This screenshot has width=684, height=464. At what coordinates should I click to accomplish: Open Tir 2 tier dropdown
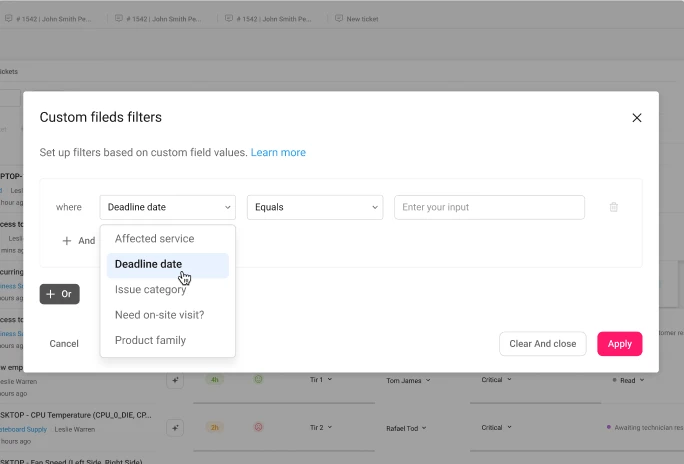321,428
